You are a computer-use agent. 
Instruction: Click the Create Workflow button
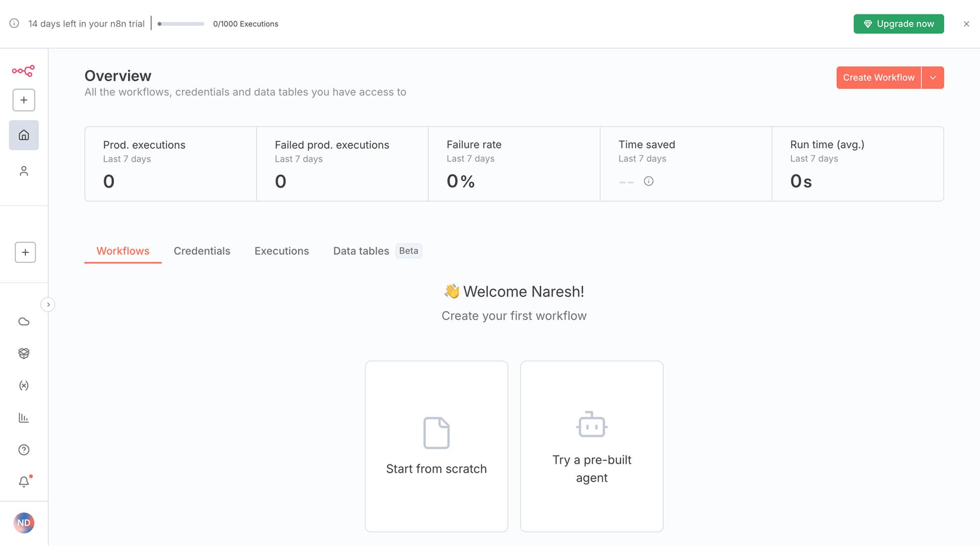point(878,78)
